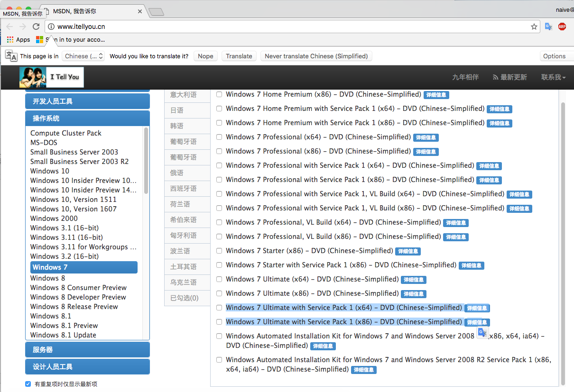Check Windows 7 Ultimate SP1 (x86) checkbox
574x392 pixels.
pos(219,322)
